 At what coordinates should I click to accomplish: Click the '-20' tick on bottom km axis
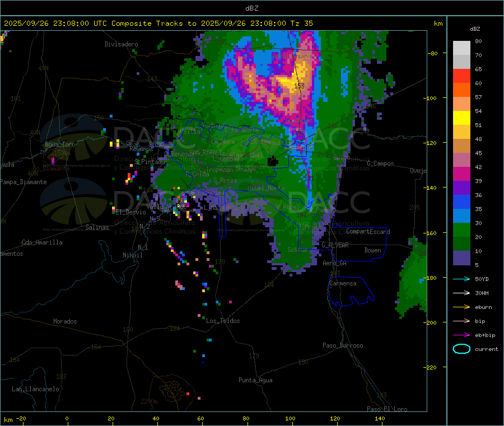tap(21, 419)
